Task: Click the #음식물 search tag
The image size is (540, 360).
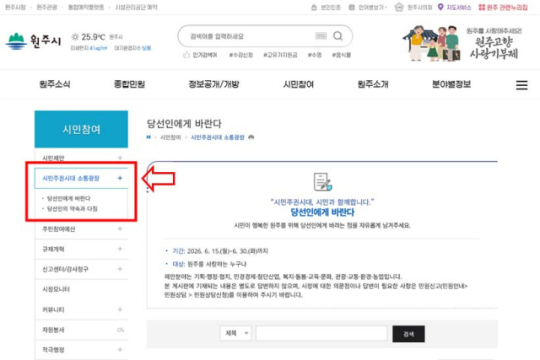Action: click(x=341, y=55)
